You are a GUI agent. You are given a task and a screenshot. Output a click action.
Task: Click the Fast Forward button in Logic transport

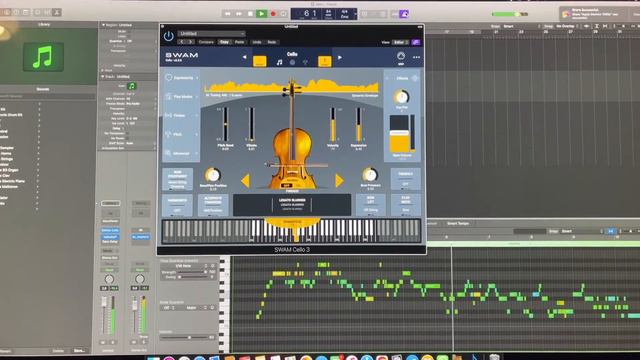(239, 13)
